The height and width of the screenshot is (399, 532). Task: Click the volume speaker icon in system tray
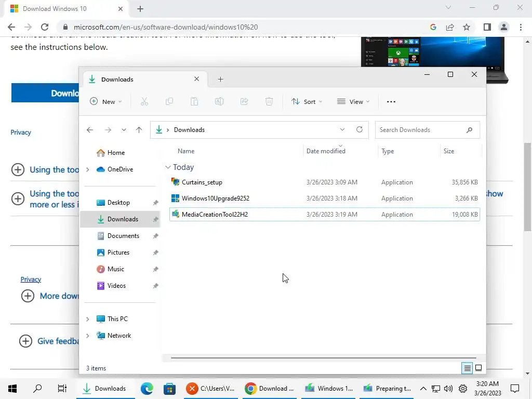point(448,389)
